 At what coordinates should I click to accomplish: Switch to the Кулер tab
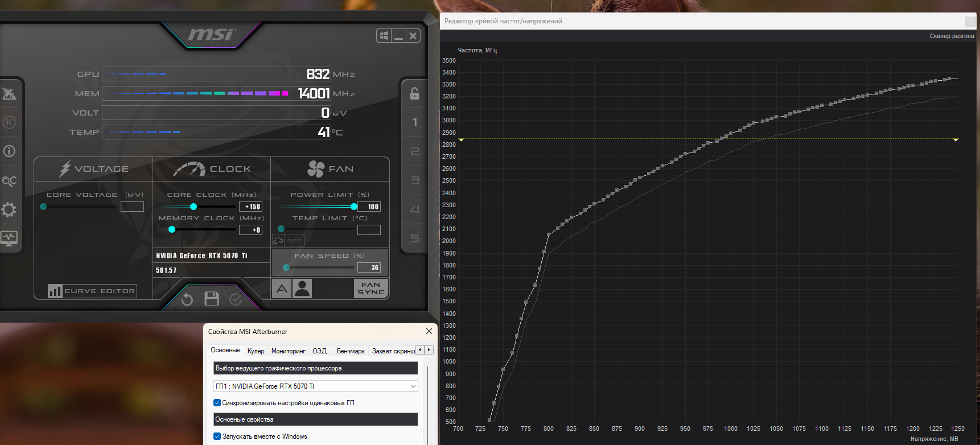pyautogui.click(x=256, y=351)
